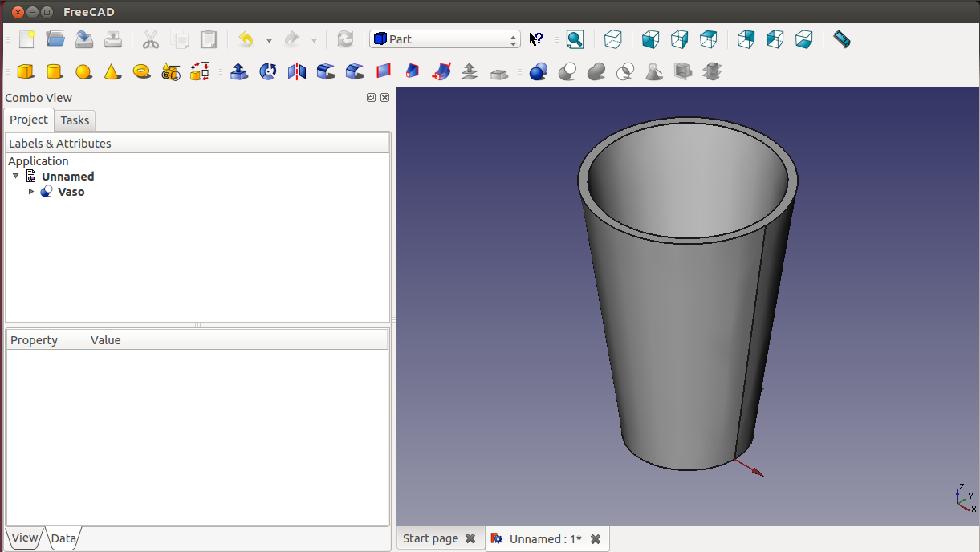Screen dimensions: 980x552
Task: Open the Start page tab
Action: (430, 538)
